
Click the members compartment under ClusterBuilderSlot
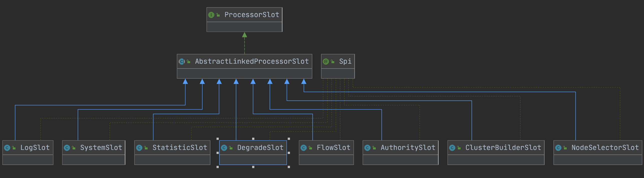(496, 160)
